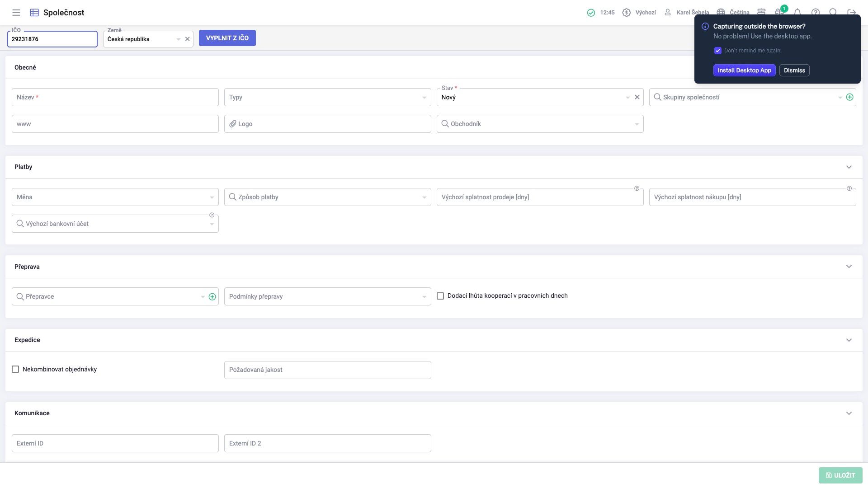The width and height of the screenshot is (868, 488).
Task: Clear the Stav field value Nový
Action: point(637,97)
